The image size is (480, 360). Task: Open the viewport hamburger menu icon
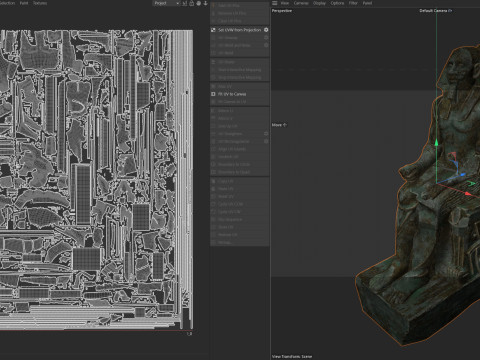pos(274,3)
